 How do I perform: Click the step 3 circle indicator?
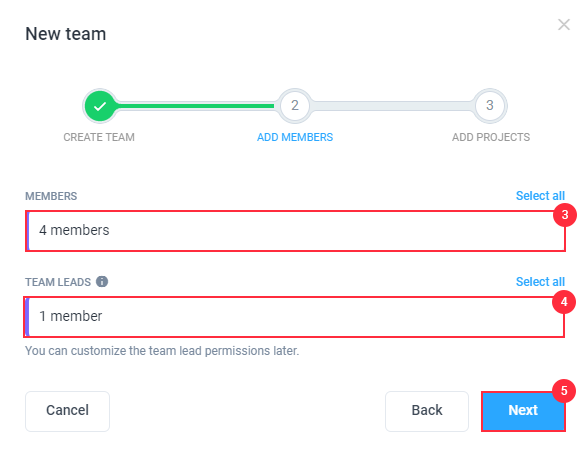(490, 106)
